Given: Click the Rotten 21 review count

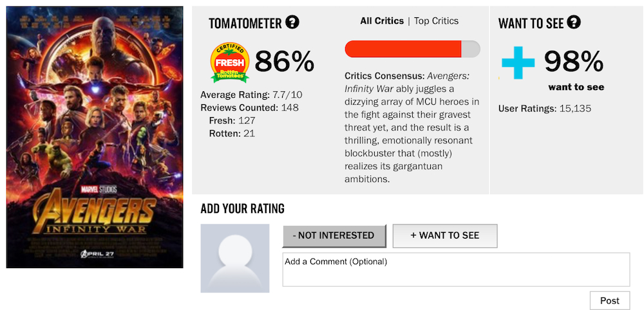Looking at the screenshot, I should point(232,133).
